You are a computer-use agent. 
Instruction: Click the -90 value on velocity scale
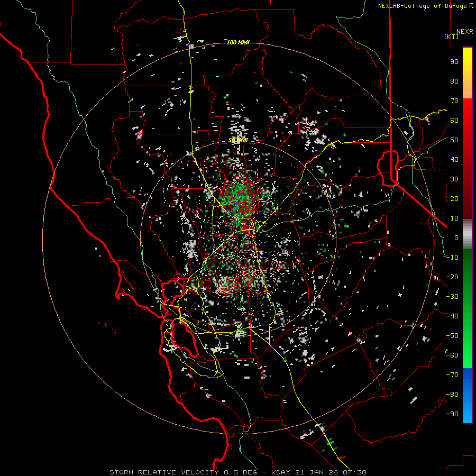[452, 414]
